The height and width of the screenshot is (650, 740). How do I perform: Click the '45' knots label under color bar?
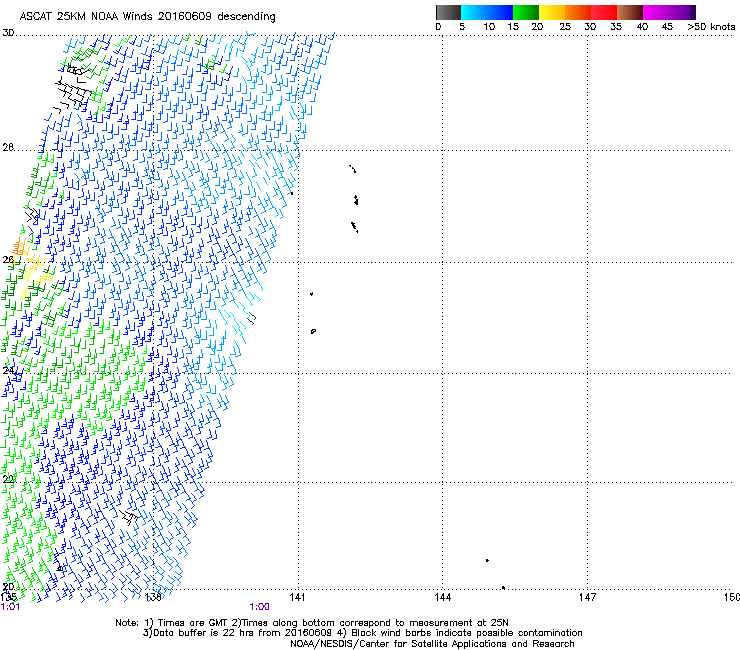(x=667, y=27)
